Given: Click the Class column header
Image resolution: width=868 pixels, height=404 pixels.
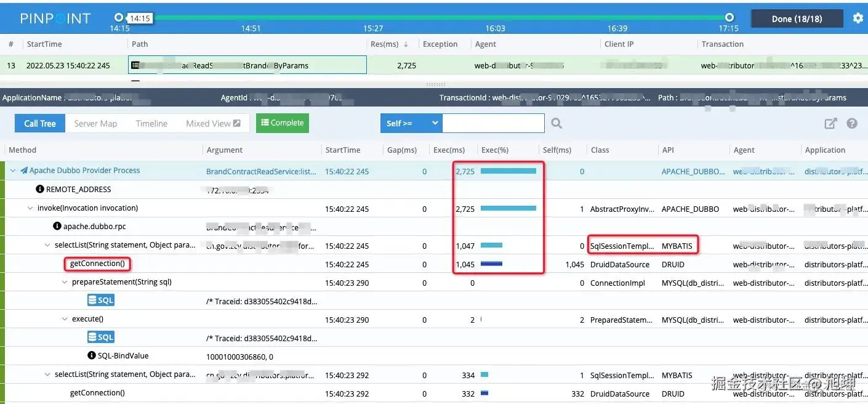Looking at the screenshot, I should [x=600, y=150].
